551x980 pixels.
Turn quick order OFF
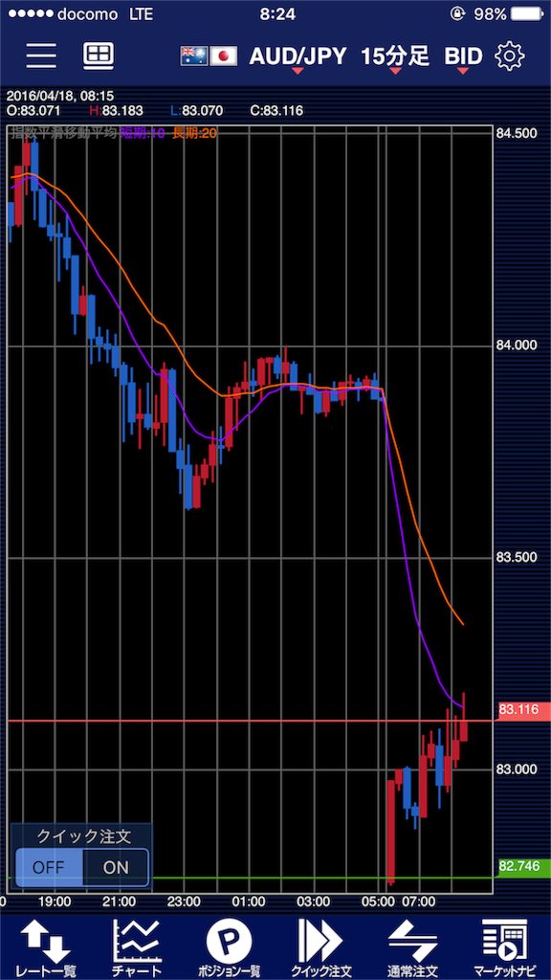pyautogui.click(x=49, y=867)
